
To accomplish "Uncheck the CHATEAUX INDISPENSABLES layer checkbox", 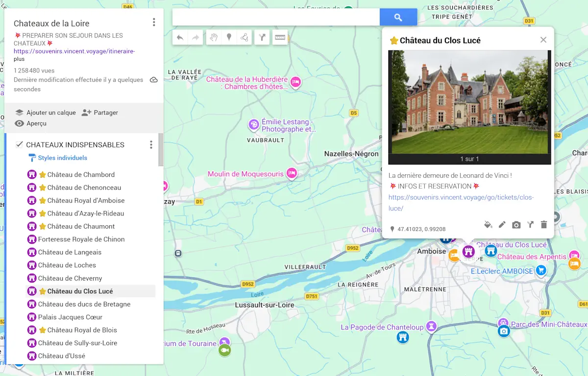I will coord(20,144).
